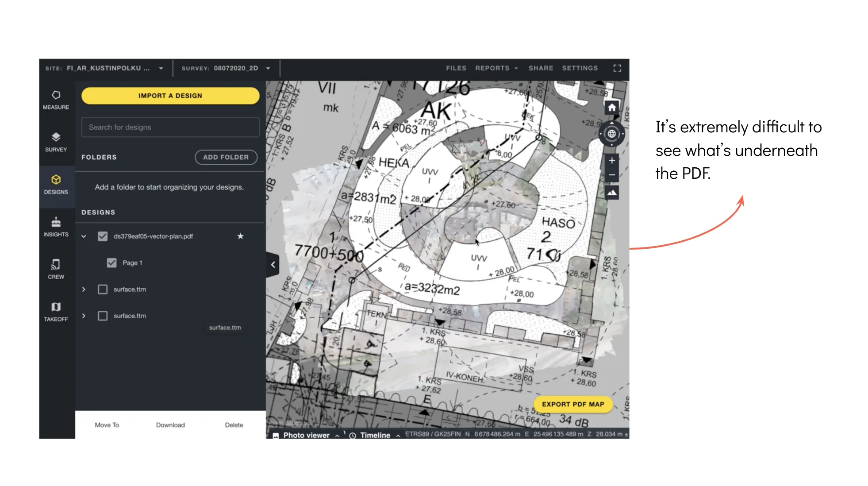Click the Delete action
Screen dimensions: 868x486
click(x=234, y=425)
